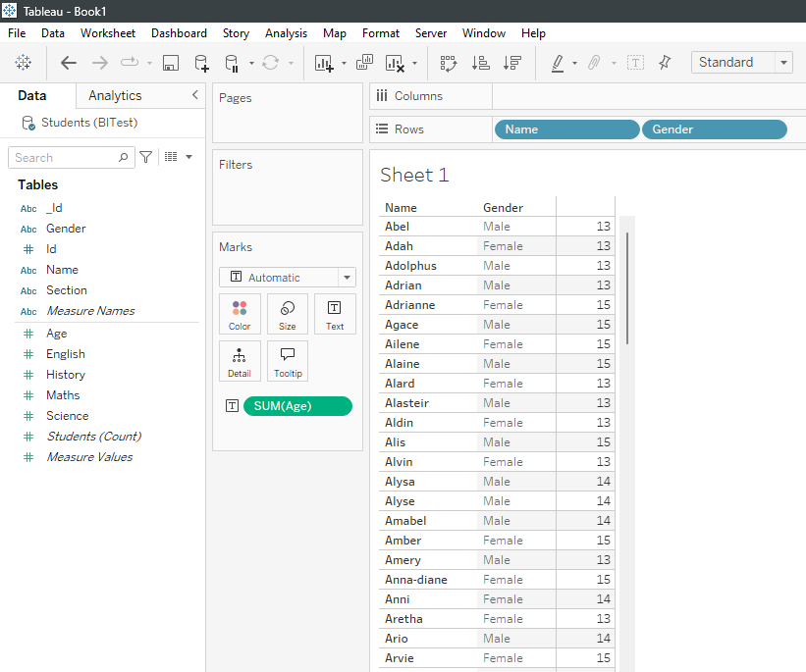Click the New Worksheet icon
The image size is (806, 672).
[324, 63]
